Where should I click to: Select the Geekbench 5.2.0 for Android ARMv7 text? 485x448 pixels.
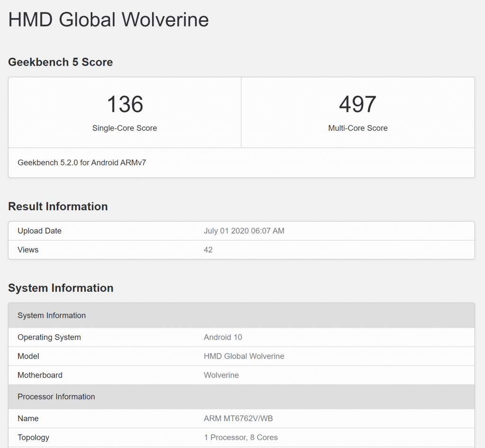[81, 162]
